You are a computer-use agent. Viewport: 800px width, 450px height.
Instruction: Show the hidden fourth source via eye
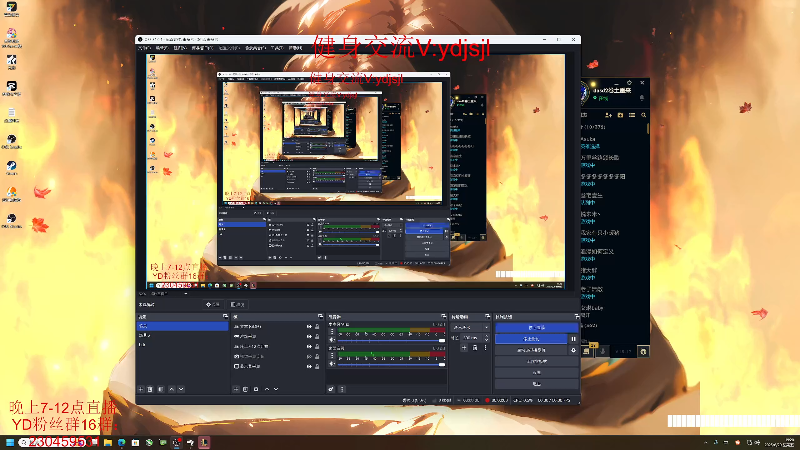309,357
